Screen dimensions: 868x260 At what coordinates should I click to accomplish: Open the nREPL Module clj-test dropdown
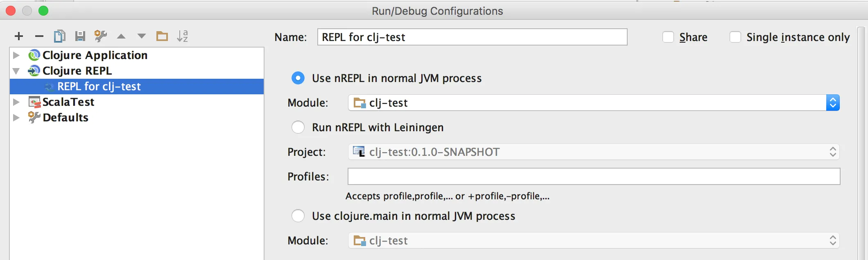pyautogui.click(x=833, y=103)
